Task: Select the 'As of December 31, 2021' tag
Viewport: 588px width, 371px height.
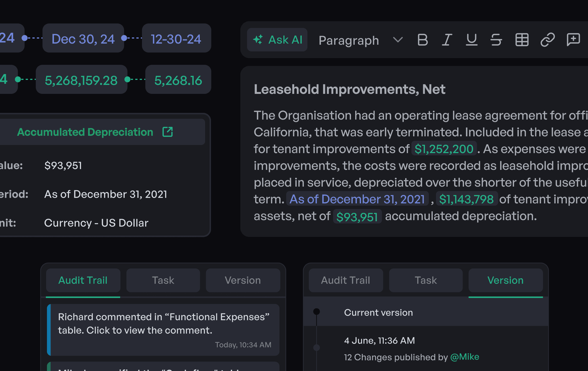Action: tap(357, 199)
